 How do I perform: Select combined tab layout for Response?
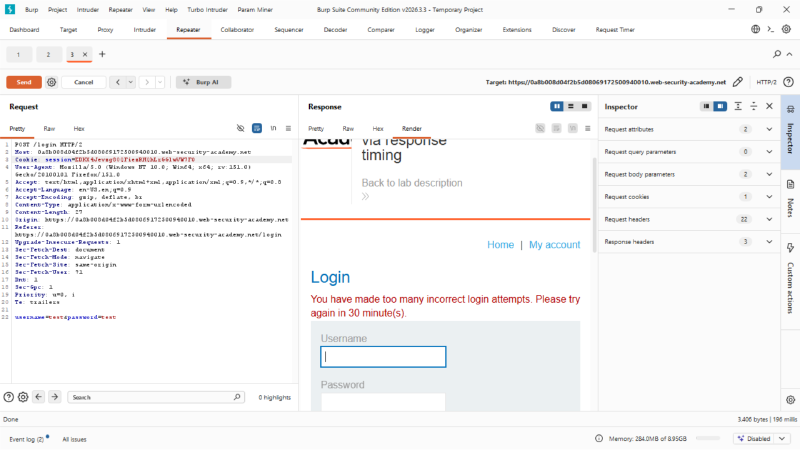click(584, 106)
